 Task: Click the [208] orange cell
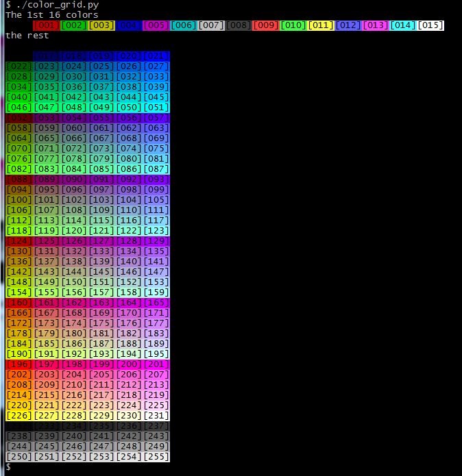click(x=19, y=385)
